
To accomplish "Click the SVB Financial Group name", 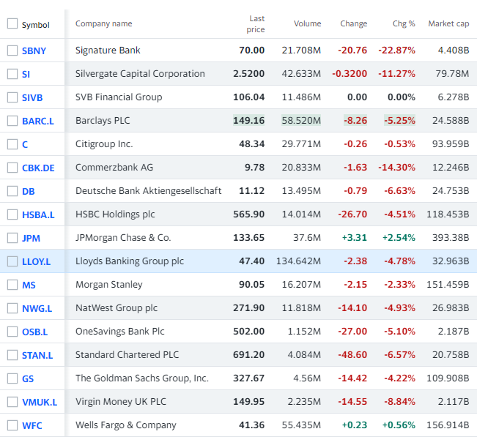I will tap(119, 97).
